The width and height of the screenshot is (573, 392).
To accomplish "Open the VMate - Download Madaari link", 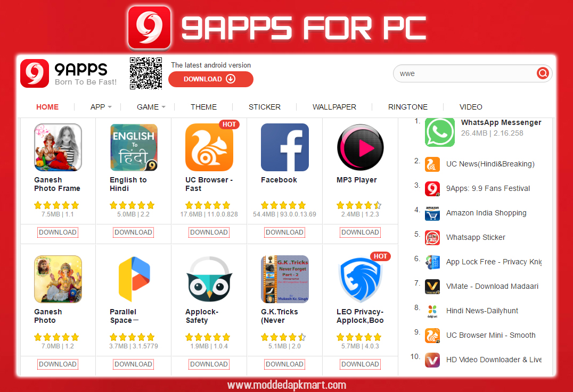I will pos(492,287).
